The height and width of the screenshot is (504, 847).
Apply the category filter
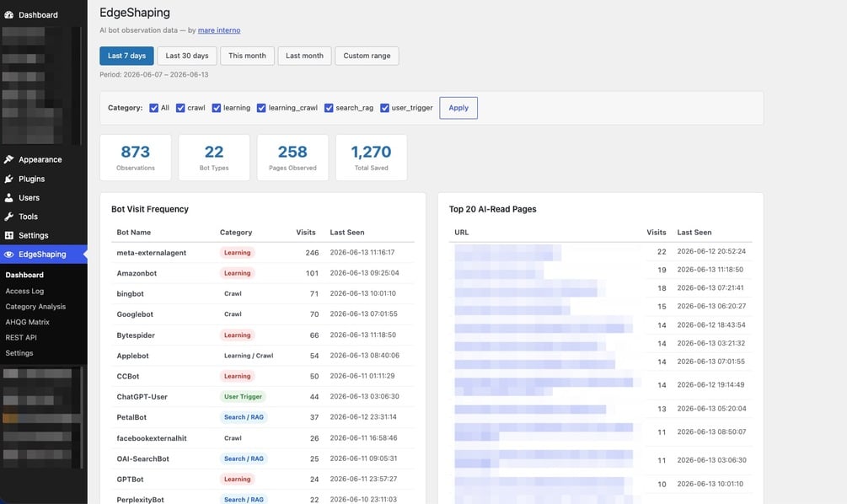[458, 108]
